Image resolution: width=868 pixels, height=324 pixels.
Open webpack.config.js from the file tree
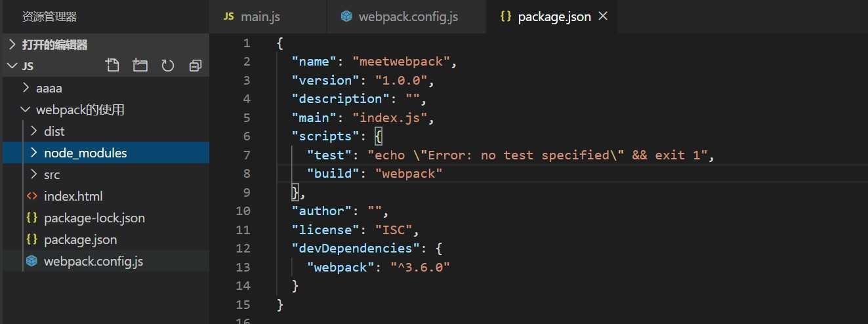(x=93, y=261)
